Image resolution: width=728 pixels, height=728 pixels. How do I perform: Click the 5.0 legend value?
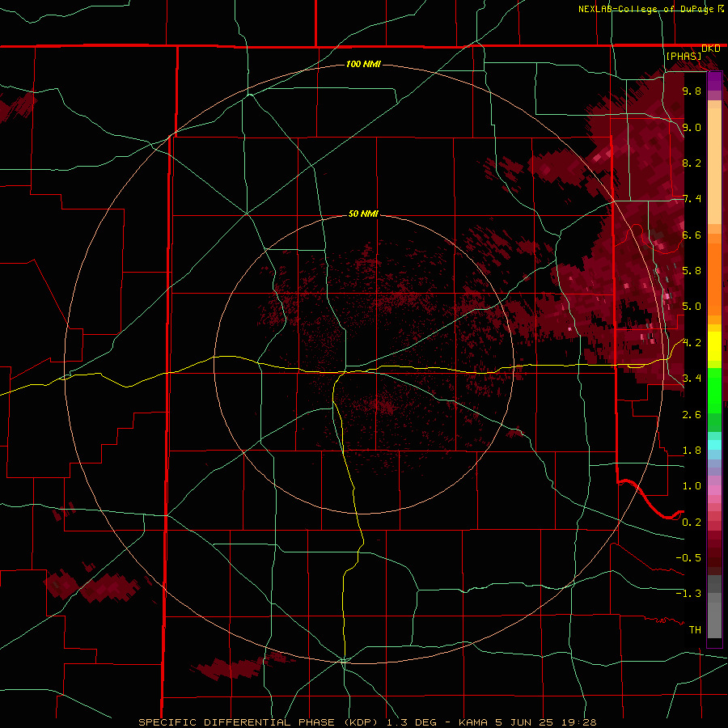(x=692, y=306)
